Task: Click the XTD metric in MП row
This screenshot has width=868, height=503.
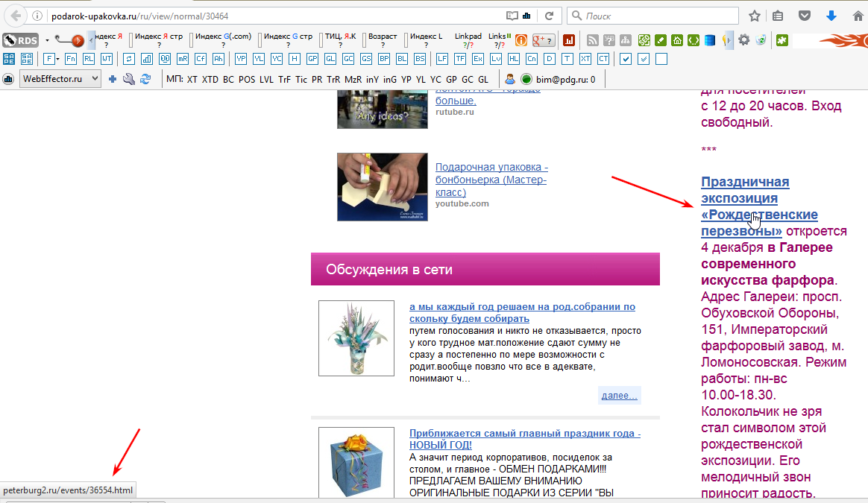Action: [x=210, y=80]
